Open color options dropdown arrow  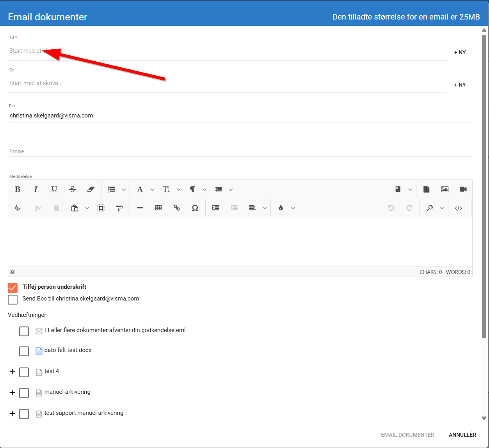tap(293, 208)
